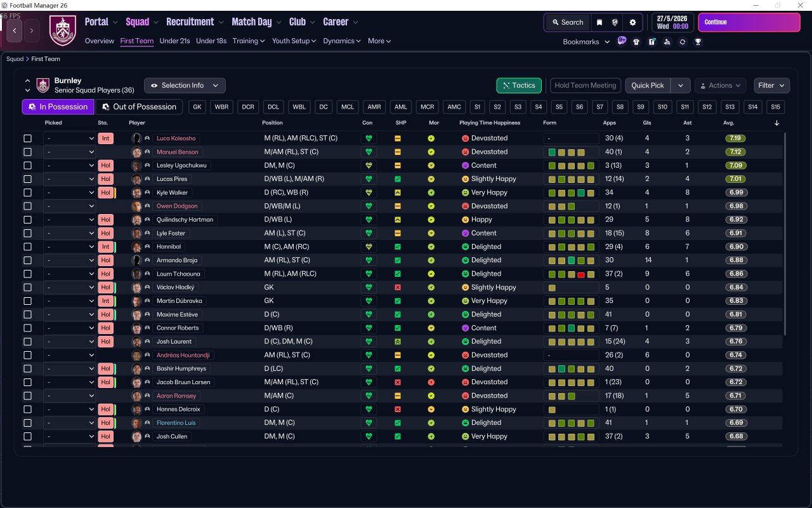Click the green SHP tick for Maxime Estève

pos(398,314)
